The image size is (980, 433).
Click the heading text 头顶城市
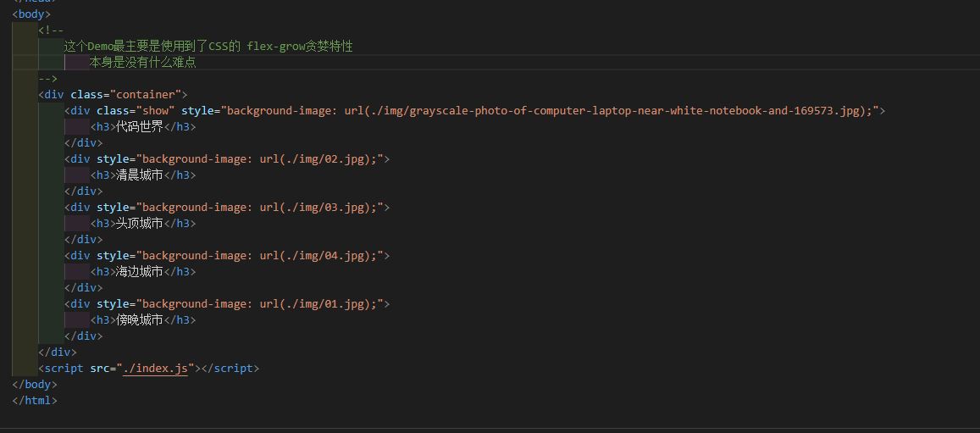click(140, 223)
